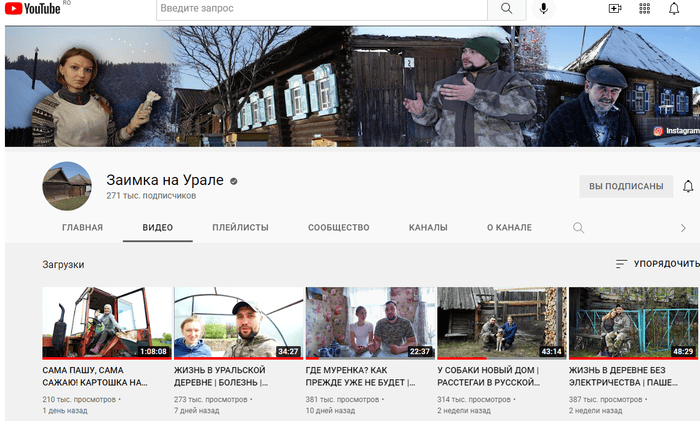
Task: Switch to the ГЛАВНАЯ tab
Action: pos(82,227)
